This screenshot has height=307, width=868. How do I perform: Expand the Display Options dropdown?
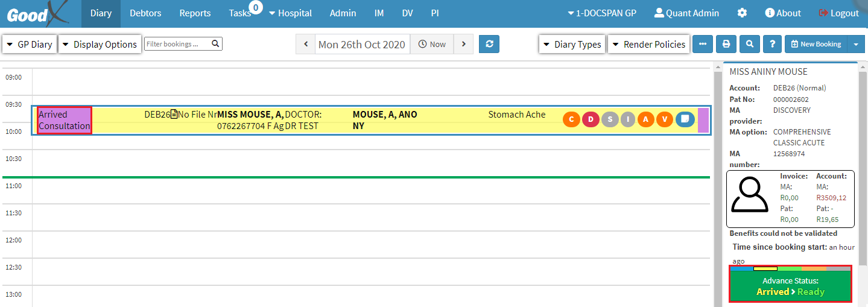[100, 44]
